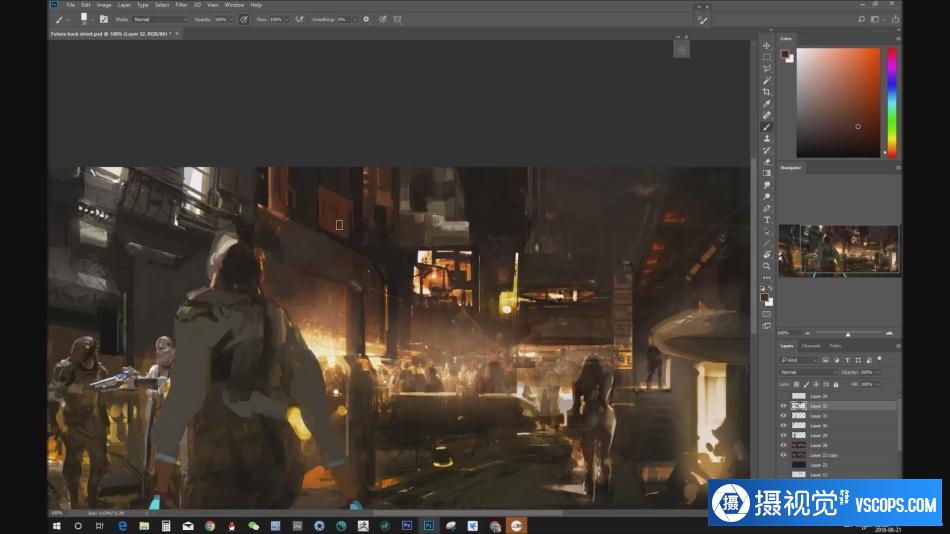
Task: Select the History Brush tool
Action: tap(766, 150)
